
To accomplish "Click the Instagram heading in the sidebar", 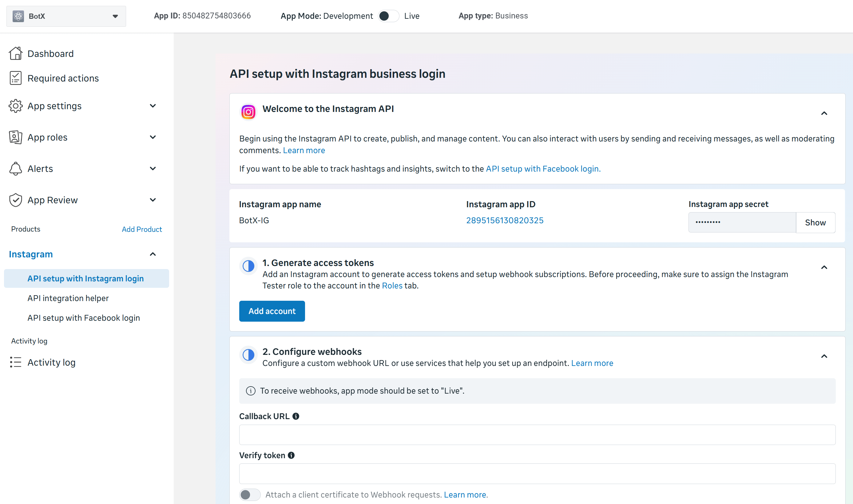I will 30,254.
